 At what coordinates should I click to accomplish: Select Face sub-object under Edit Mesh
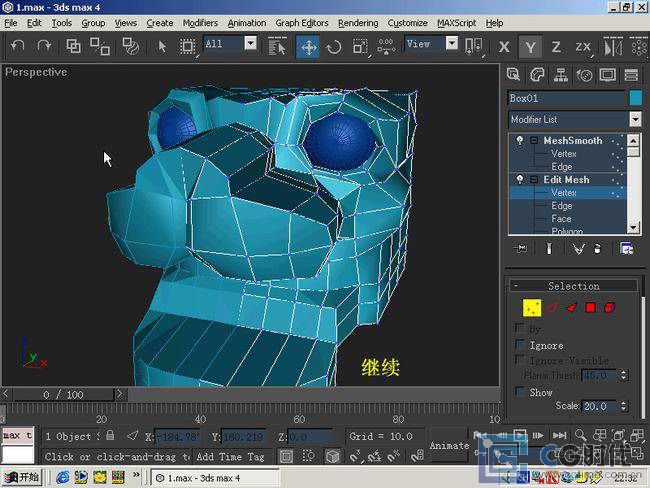point(561,219)
